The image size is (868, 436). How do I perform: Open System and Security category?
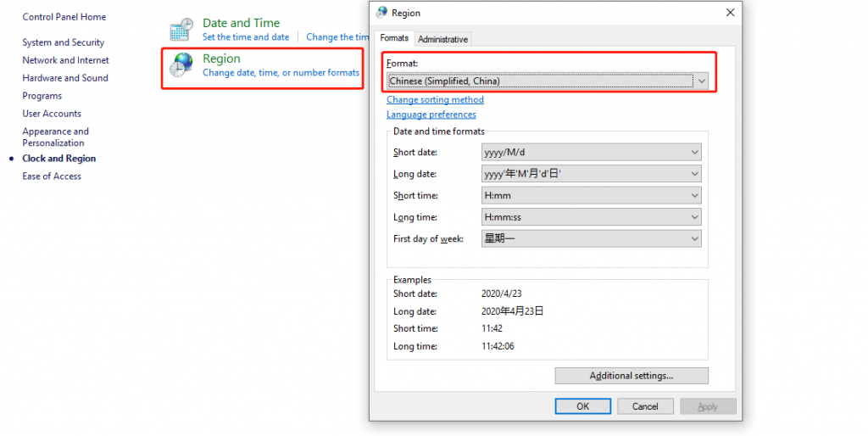(x=63, y=42)
